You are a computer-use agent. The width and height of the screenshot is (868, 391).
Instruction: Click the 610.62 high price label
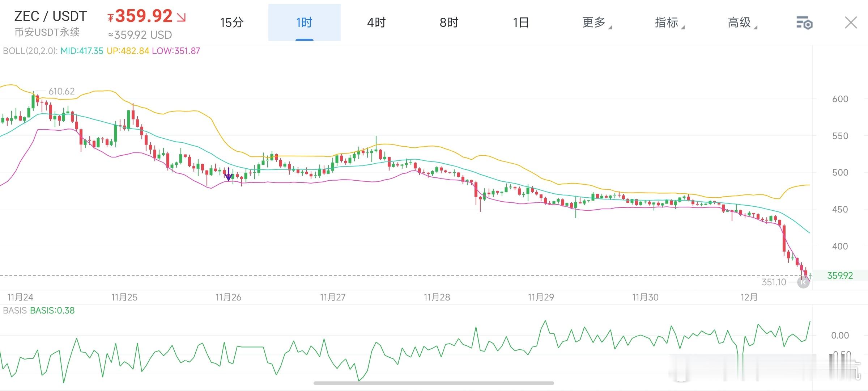61,91
